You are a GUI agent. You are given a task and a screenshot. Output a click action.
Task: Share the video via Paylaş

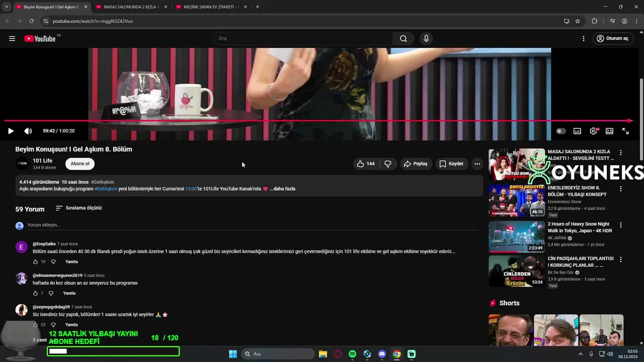416,164
